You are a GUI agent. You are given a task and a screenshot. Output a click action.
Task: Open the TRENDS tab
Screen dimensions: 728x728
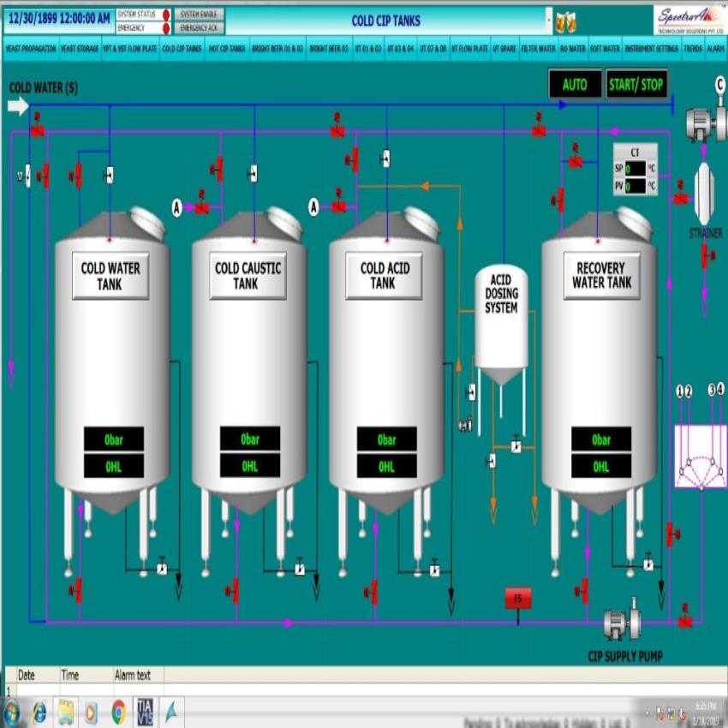coord(693,49)
